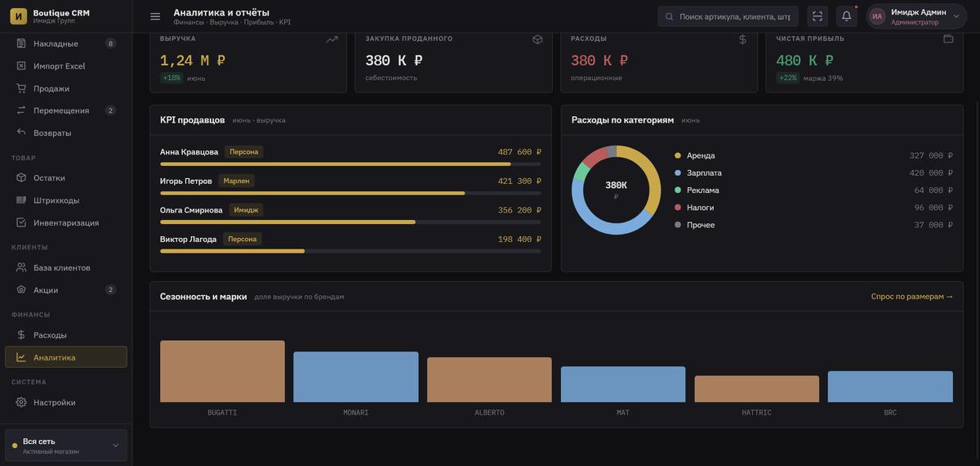Click the Настройки gear icon

point(21,402)
